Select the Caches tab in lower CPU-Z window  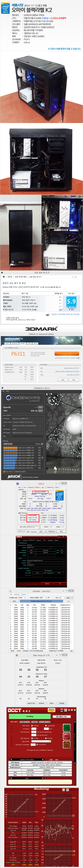pyautogui.click(x=25, y=540)
